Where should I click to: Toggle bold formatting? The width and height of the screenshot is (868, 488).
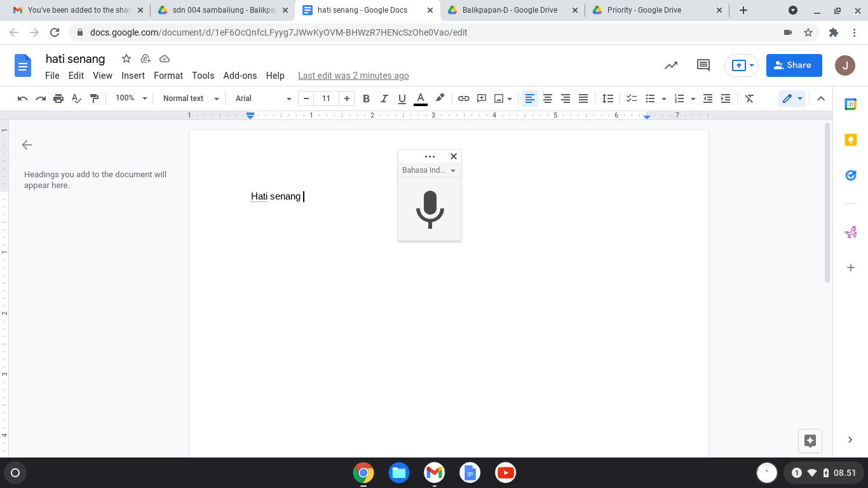[366, 98]
